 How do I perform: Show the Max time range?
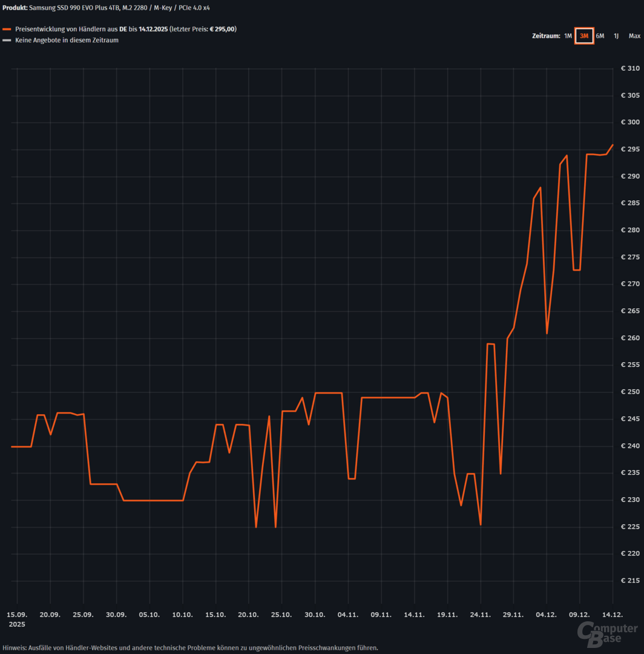click(x=634, y=36)
